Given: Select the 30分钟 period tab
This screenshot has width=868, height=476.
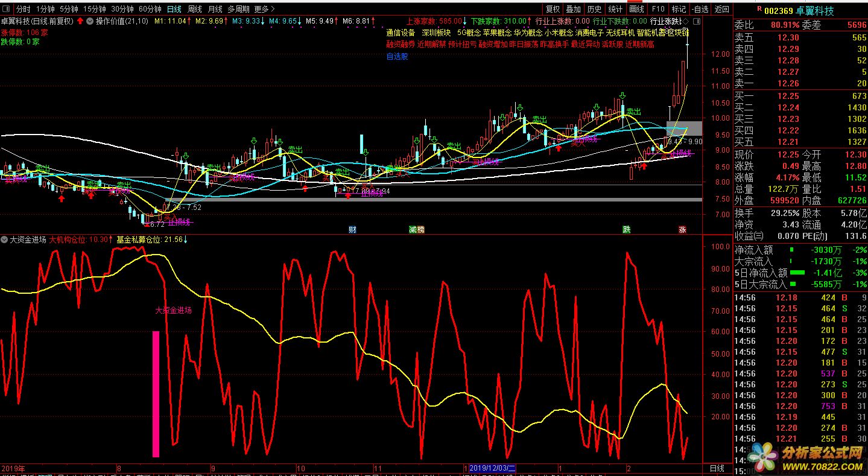Looking at the screenshot, I should pyautogui.click(x=122, y=9).
